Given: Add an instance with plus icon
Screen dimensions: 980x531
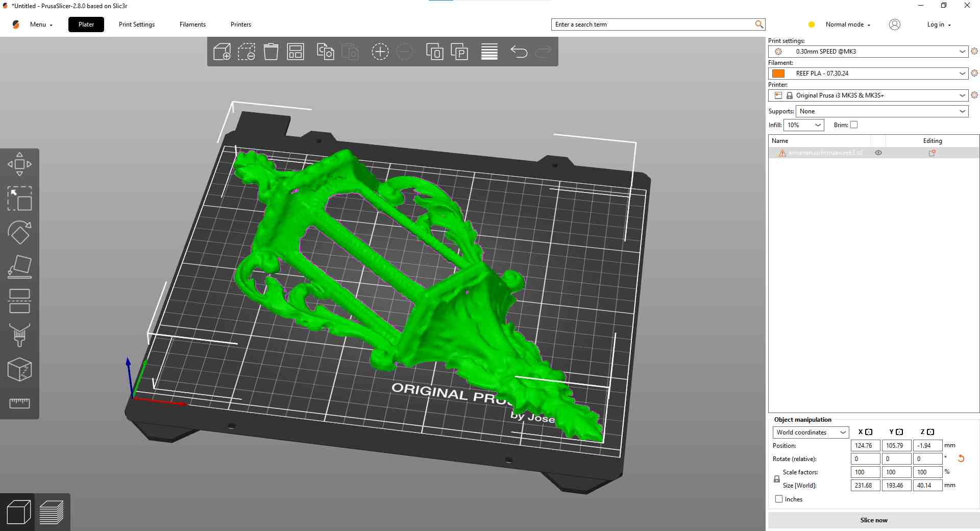Looking at the screenshot, I should 380,52.
